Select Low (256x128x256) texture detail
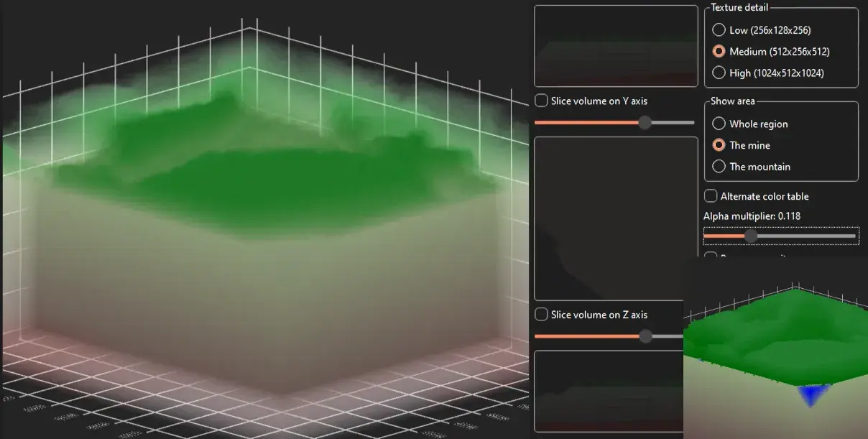The height and width of the screenshot is (439, 868). [x=718, y=30]
